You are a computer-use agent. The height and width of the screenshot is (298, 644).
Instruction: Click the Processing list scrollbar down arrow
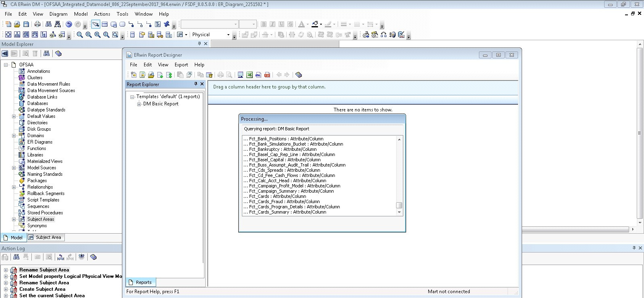(x=399, y=212)
